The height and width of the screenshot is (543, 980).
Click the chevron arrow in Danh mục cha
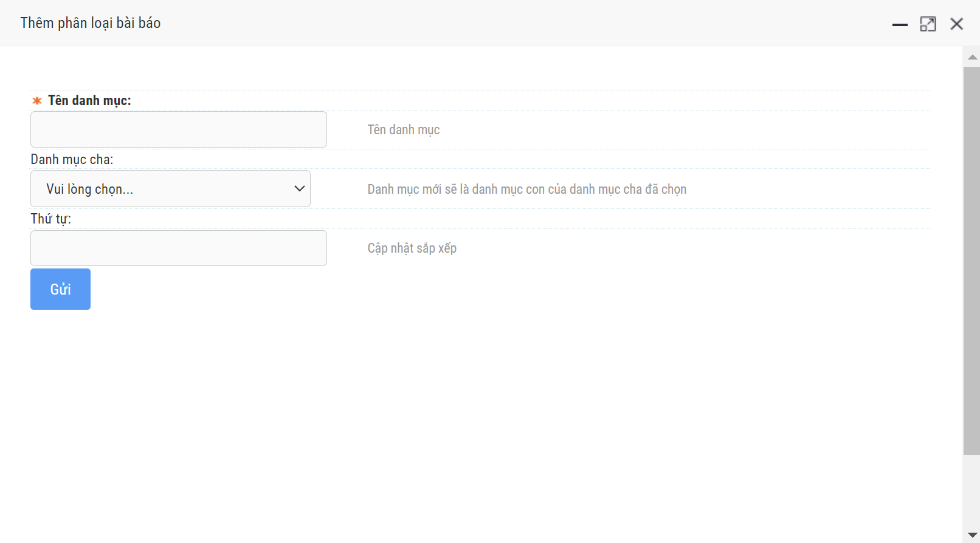(x=299, y=189)
